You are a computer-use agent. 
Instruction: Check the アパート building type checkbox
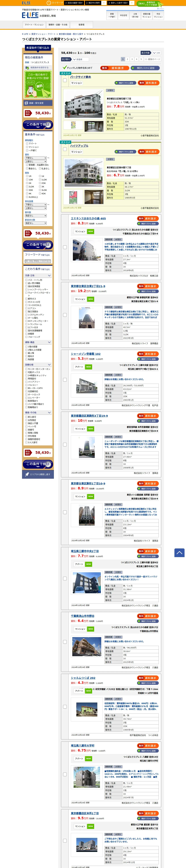[x=27, y=144]
